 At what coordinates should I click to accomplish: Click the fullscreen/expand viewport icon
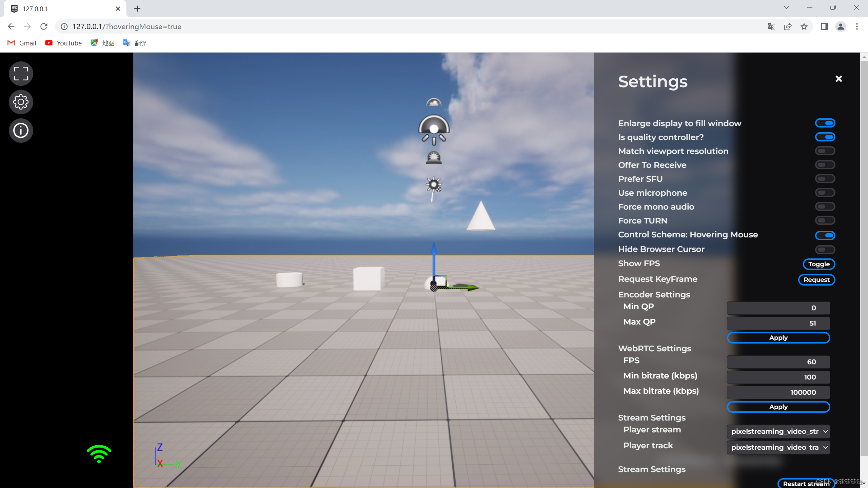20,73
